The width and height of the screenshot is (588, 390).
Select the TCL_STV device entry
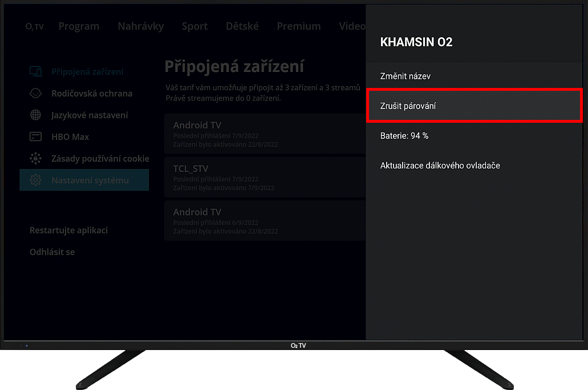coord(264,176)
